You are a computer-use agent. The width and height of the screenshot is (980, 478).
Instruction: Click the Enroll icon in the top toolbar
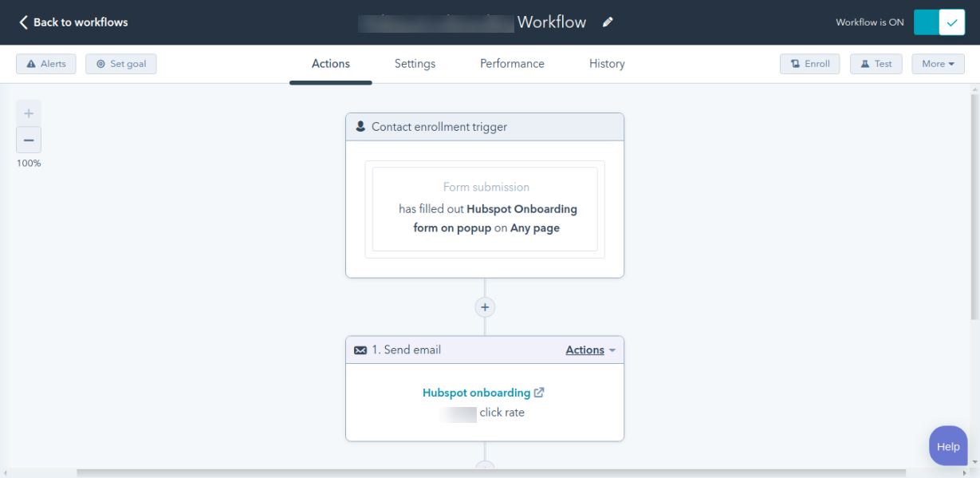point(796,63)
